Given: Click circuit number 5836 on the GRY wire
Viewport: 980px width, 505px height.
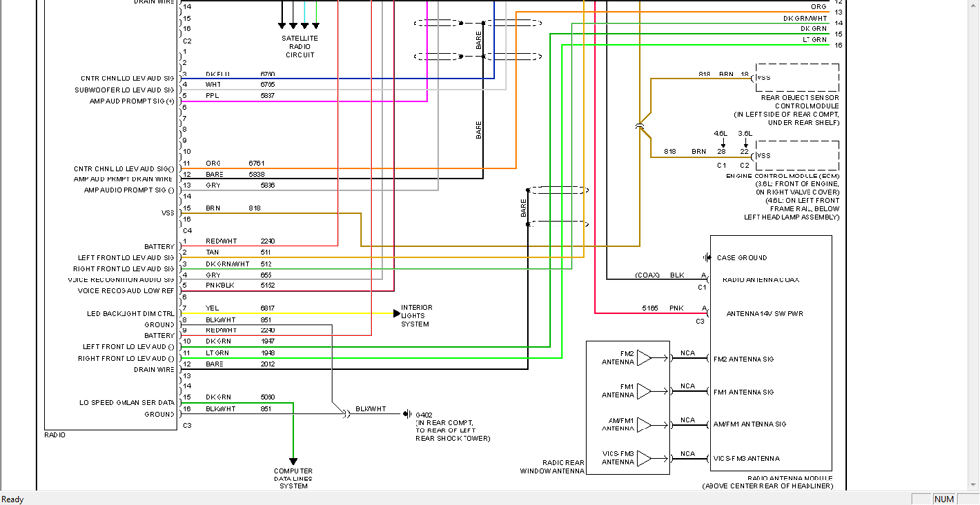Looking at the screenshot, I should (x=268, y=185).
